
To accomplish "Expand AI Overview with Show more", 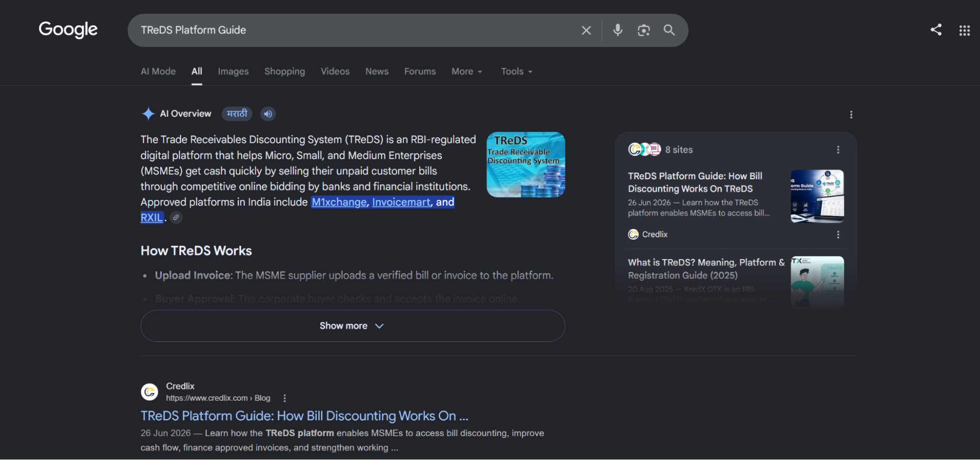I will (x=352, y=326).
